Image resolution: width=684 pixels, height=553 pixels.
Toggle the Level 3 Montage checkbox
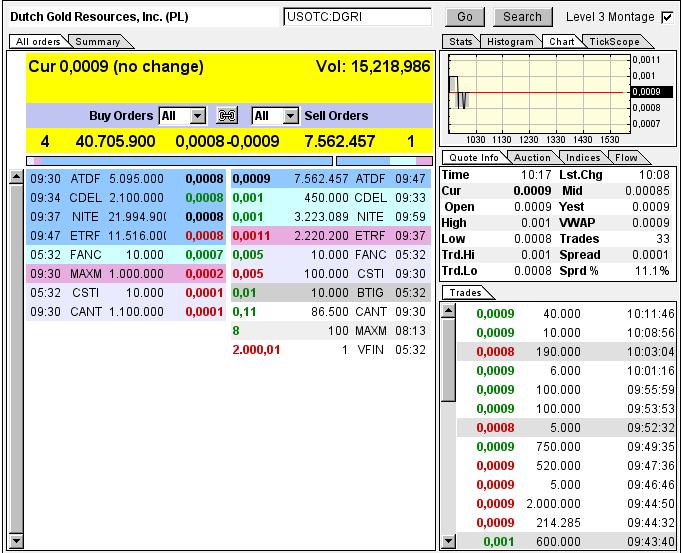667,17
